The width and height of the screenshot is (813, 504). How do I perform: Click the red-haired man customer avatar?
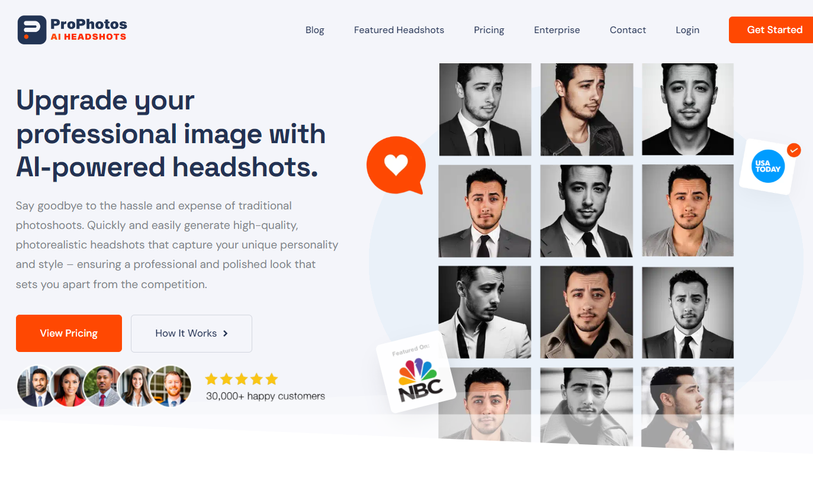[171, 386]
